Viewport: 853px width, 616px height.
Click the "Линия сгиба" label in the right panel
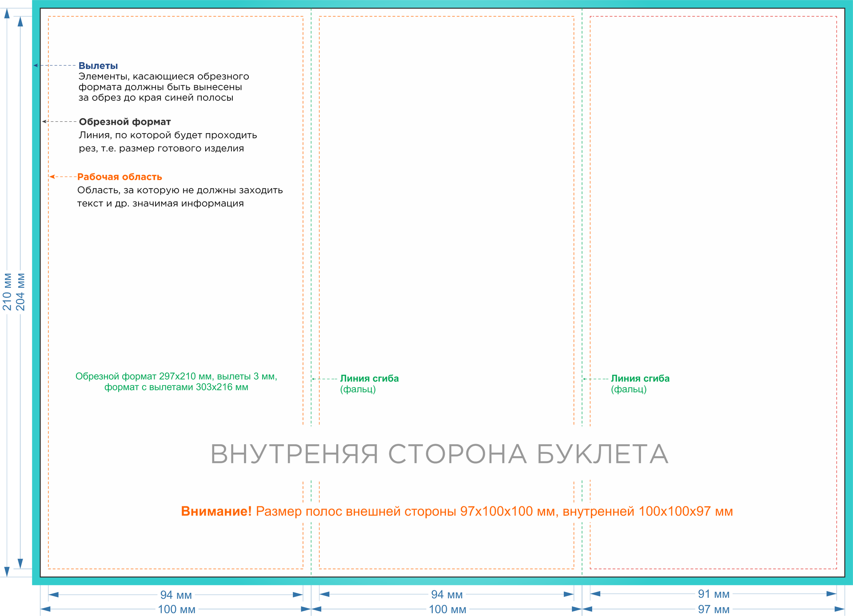pos(640,378)
